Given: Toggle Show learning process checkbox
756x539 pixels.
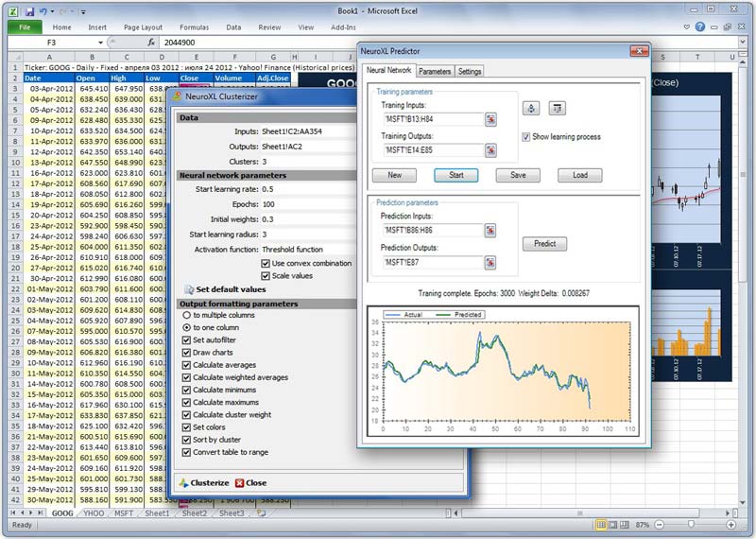Looking at the screenshot, I should tap(525, 137).
